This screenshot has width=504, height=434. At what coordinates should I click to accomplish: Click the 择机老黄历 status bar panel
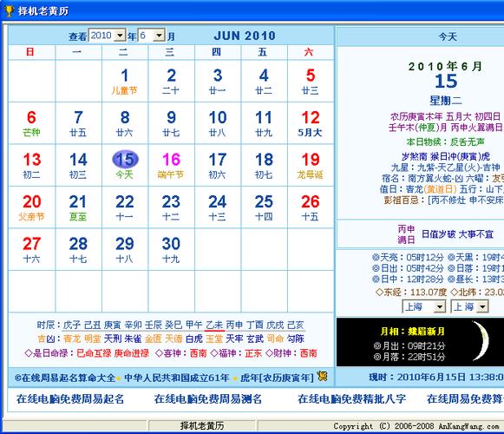(202, 426)
